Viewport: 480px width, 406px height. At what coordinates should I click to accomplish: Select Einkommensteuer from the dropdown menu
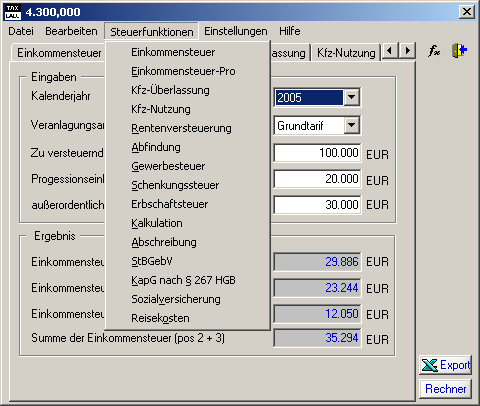[x=187, y=52]
